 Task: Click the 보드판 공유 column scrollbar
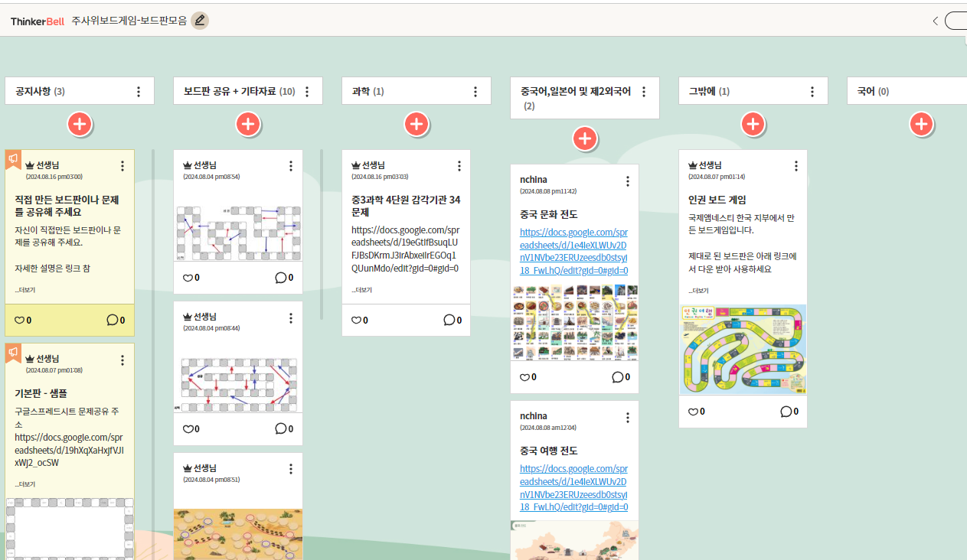tap(322, 234)
